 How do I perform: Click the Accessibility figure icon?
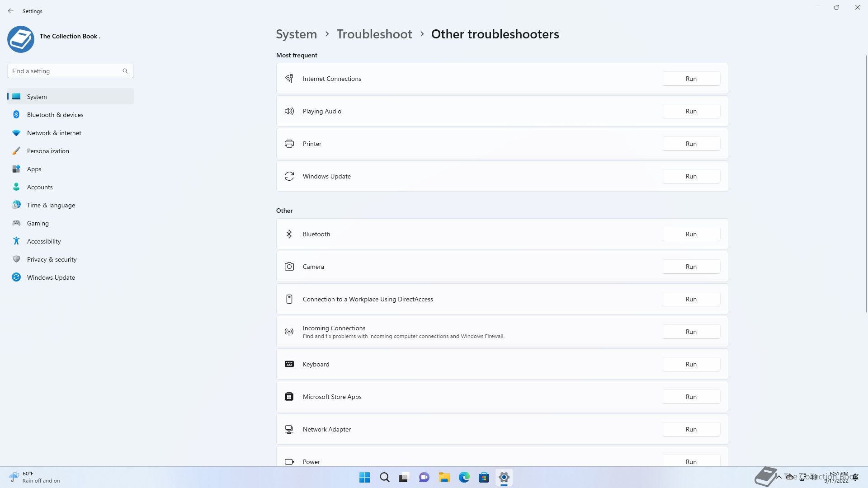16,241
